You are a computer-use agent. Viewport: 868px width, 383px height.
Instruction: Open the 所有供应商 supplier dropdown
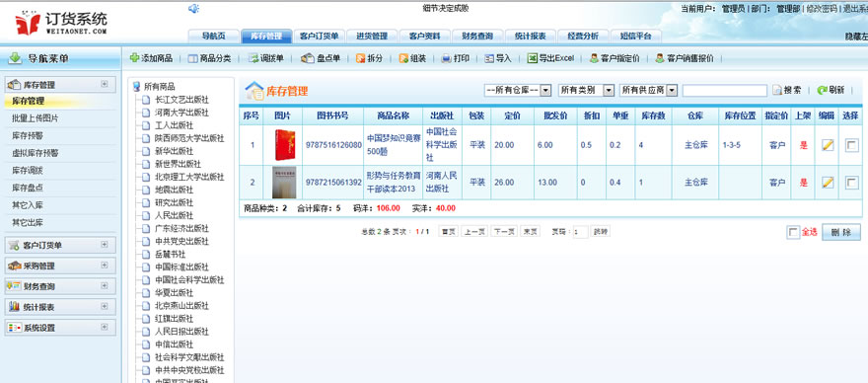648,91
